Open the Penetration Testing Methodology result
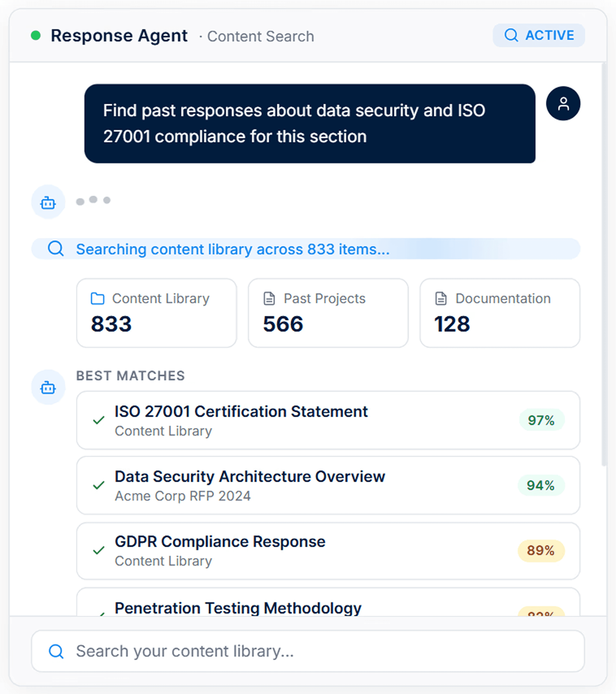 238,608
